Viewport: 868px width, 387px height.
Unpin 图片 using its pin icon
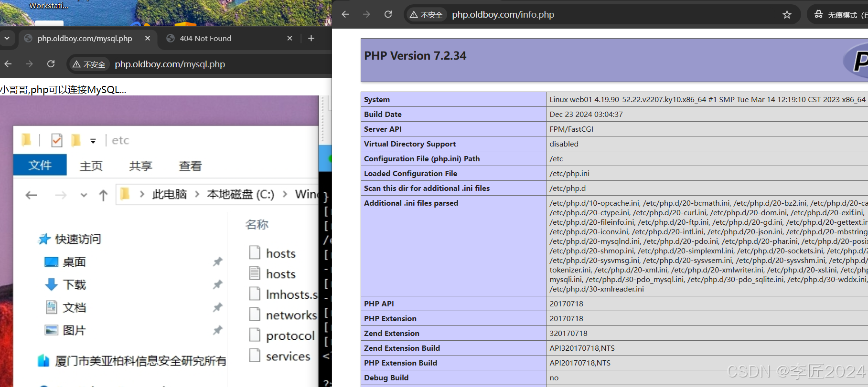(x=218, y=330)
